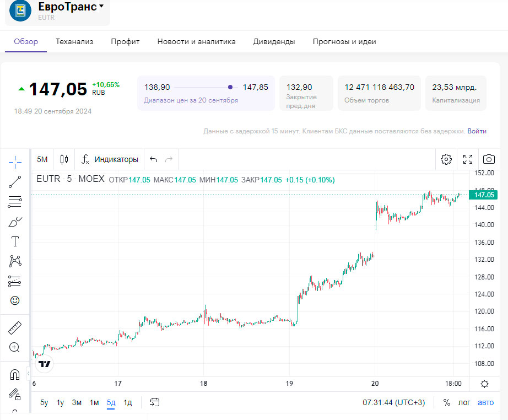The width and height of the screenshot is (508, 420).
Task: Open the Индикаторы indicators button
Action: click(110, 159)
